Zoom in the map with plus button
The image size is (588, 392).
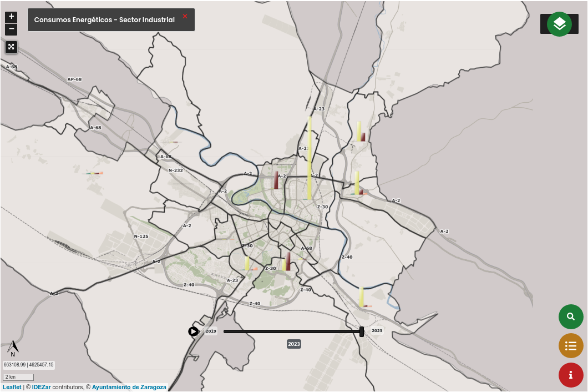click(x=11, y=17)
